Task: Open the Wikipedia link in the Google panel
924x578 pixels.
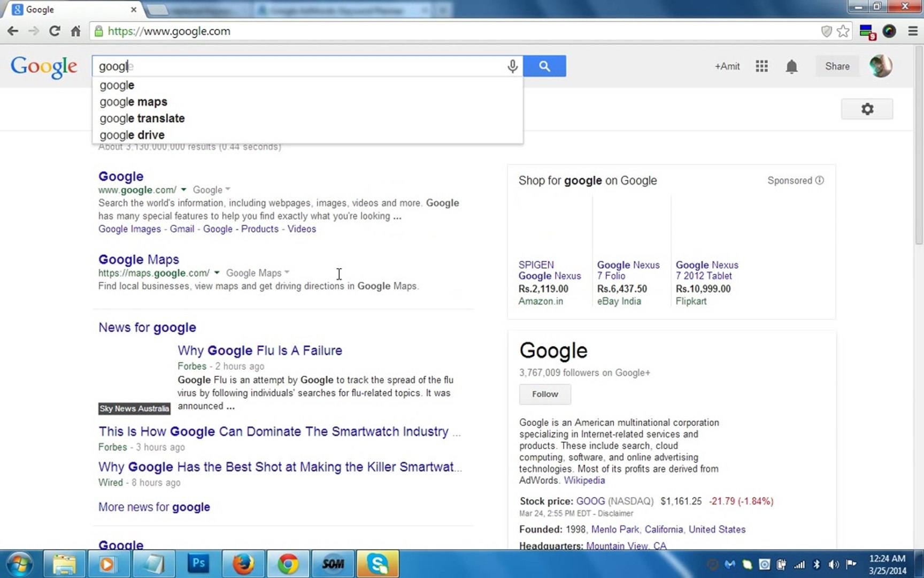Action: 584,481
